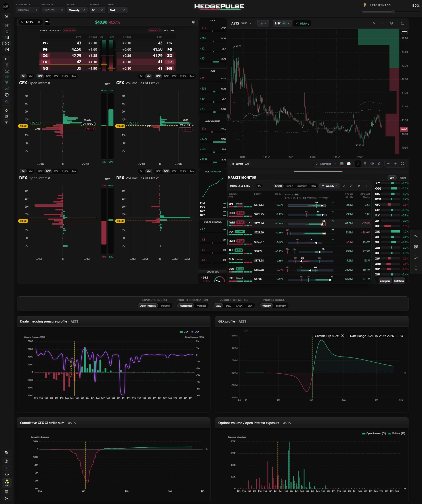This screenshot has height=504, width=422.
Task: Click the alert bell on the right edge
Action: coord(416,268)
